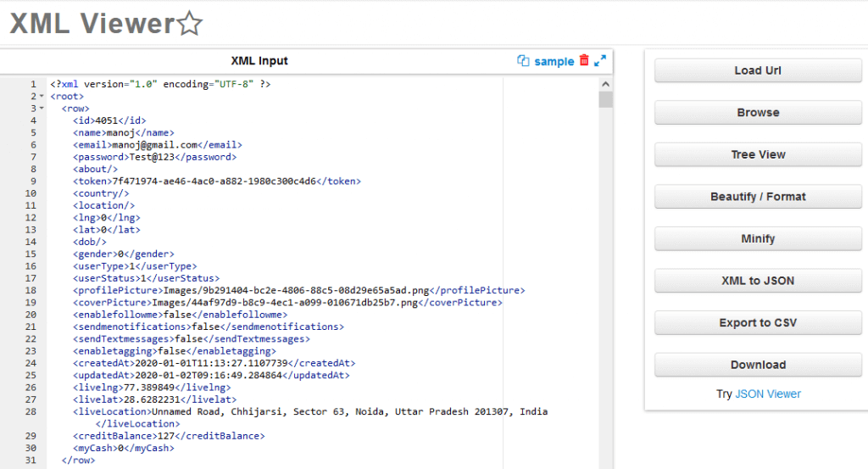Click the gender line

(x=124, y=254)
